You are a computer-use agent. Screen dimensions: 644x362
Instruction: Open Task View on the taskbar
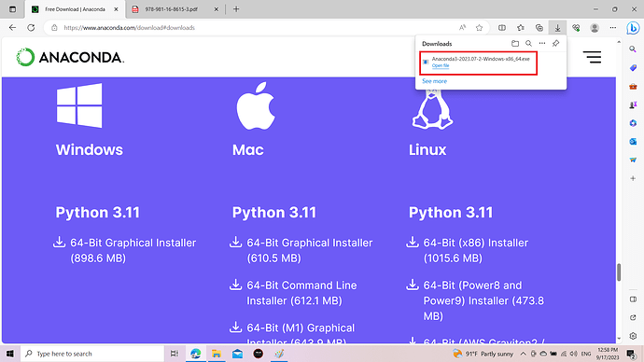click(175, 354)
